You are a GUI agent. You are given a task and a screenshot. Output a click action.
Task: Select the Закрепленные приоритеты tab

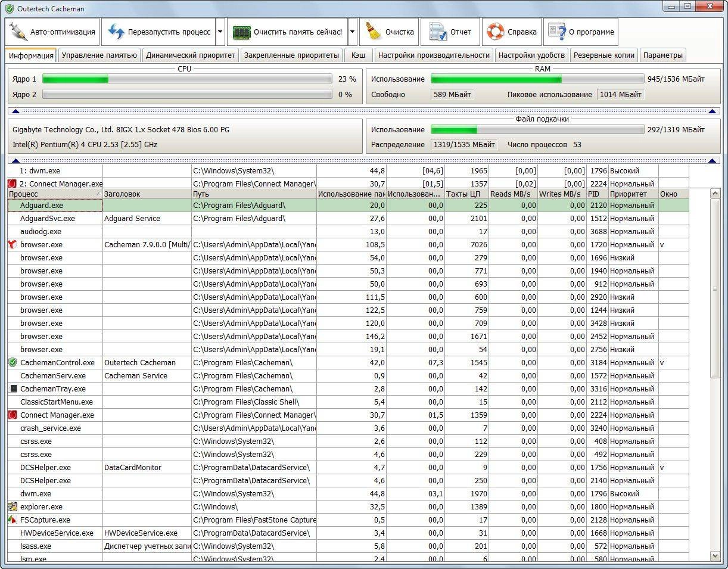coord(291,55)
